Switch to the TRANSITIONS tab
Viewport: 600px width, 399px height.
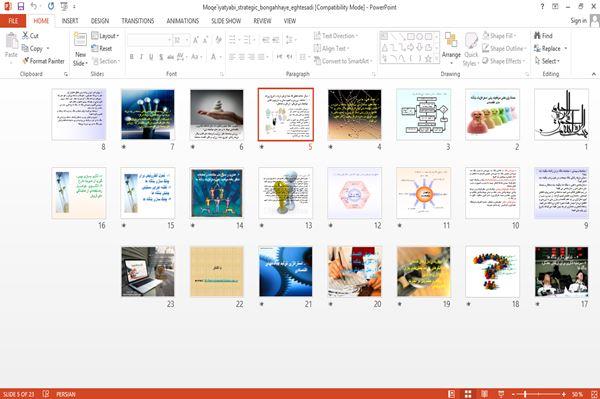point(137,21)
